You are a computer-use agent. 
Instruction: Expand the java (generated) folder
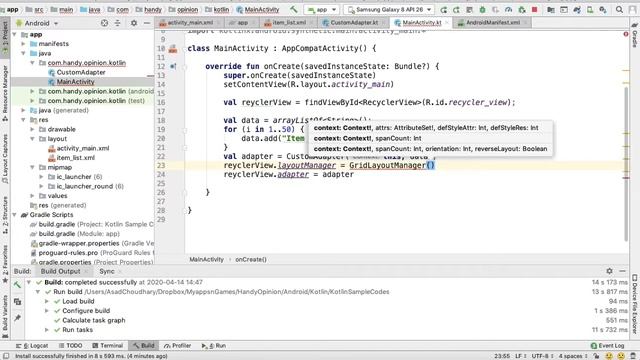24,110
